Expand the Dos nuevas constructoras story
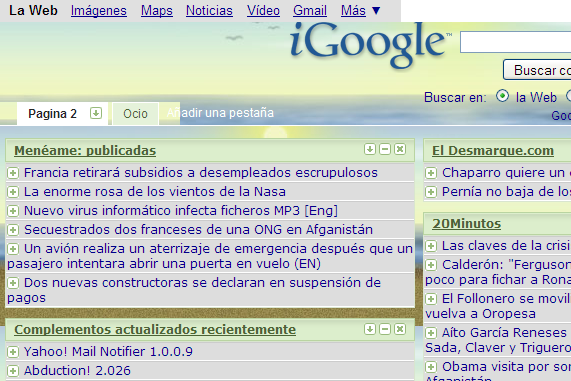571x381 pixels. pyautogui.click(x=13, y=283)
